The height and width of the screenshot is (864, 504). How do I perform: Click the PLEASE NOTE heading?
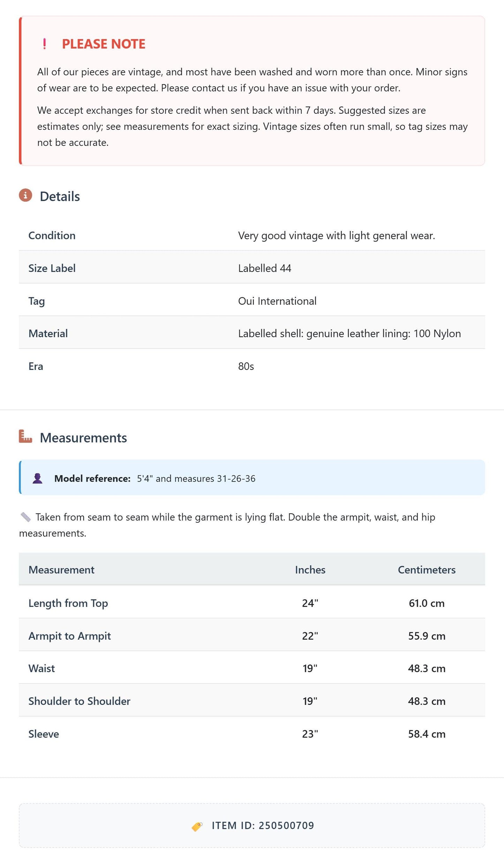(104, 44)
